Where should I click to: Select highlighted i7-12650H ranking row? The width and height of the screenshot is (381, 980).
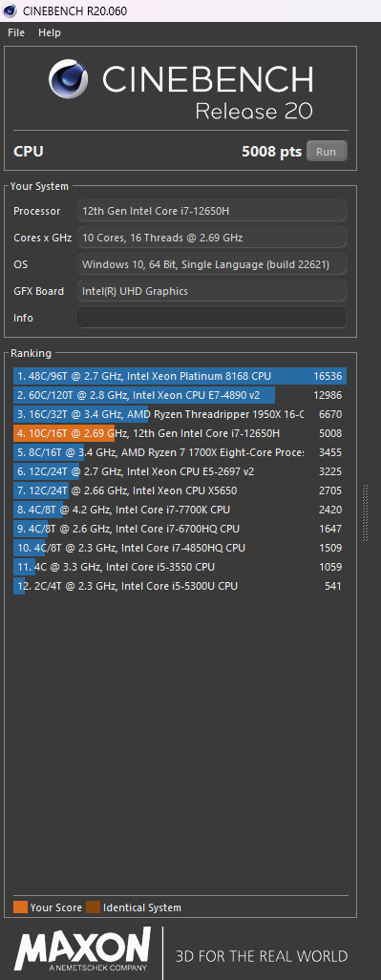click(x=180, y=433)
